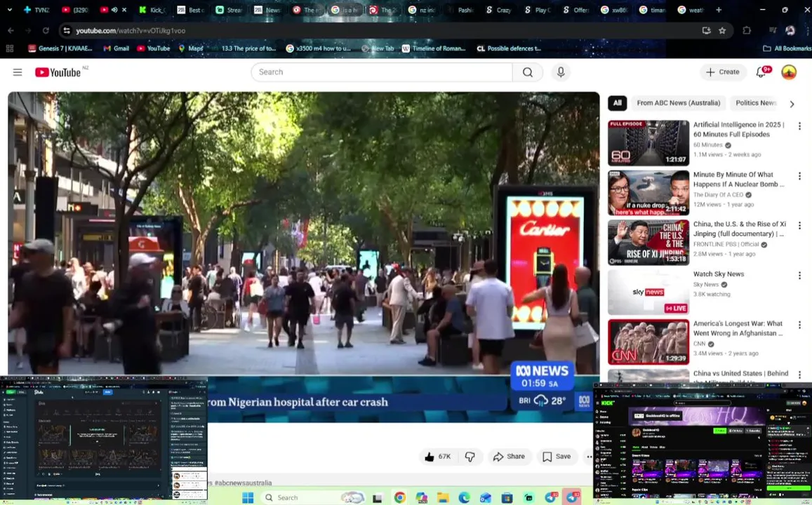Open Chrome from the taskbar
812x505 pixels.
click(x=399, y=497)
